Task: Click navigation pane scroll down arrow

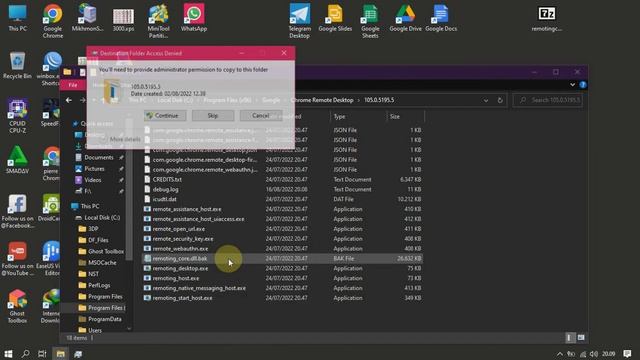Action: click(x=129, y=329)
